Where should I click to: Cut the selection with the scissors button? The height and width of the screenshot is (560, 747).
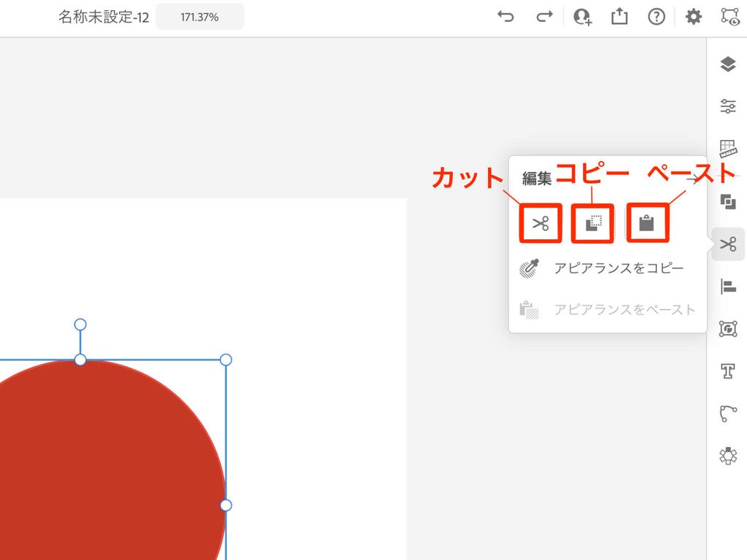pos(541,223)
